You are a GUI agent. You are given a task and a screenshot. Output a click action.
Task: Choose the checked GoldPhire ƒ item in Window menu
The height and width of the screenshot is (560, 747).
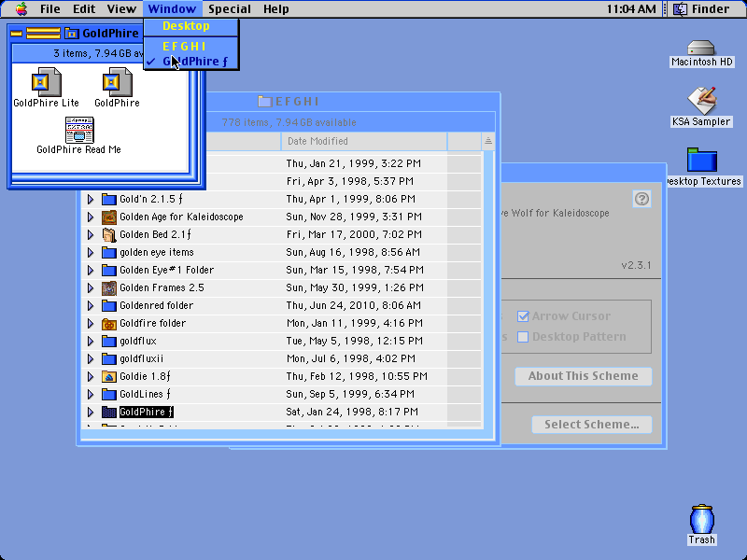point(191,62)
